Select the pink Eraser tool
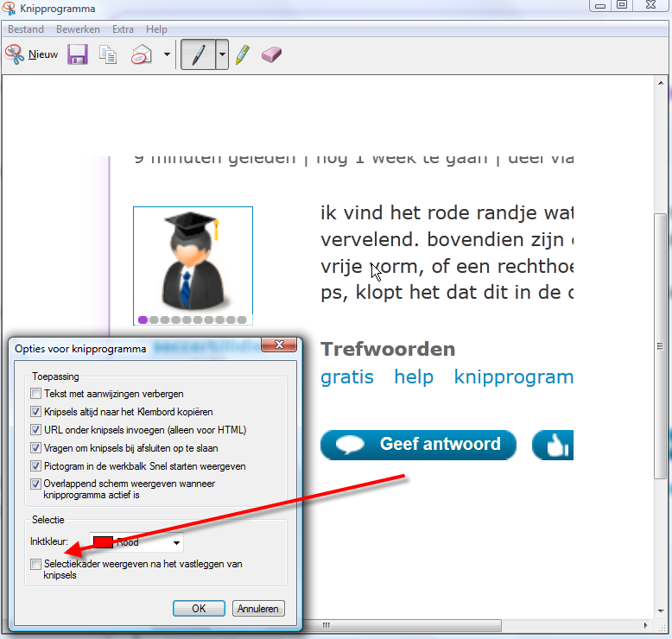Image resolution: width=672 pixels, height=639 pixels. pyautogui.click(x=271, y=54)
